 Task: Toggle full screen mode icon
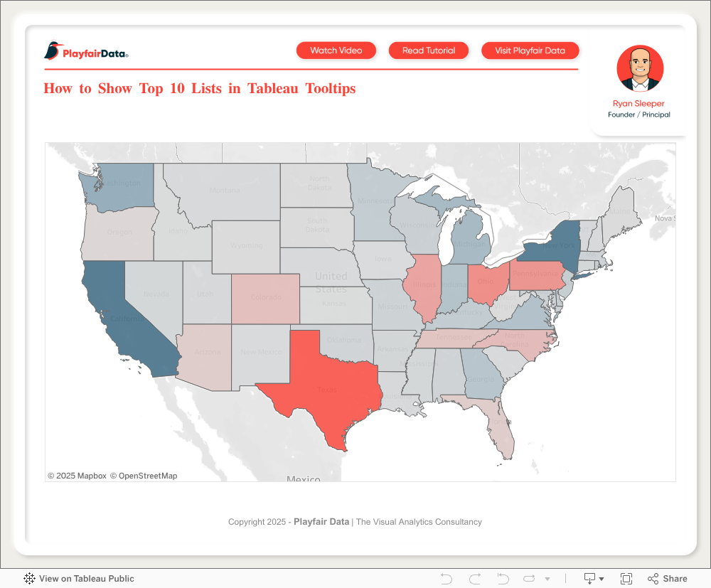tap(626, 579)
